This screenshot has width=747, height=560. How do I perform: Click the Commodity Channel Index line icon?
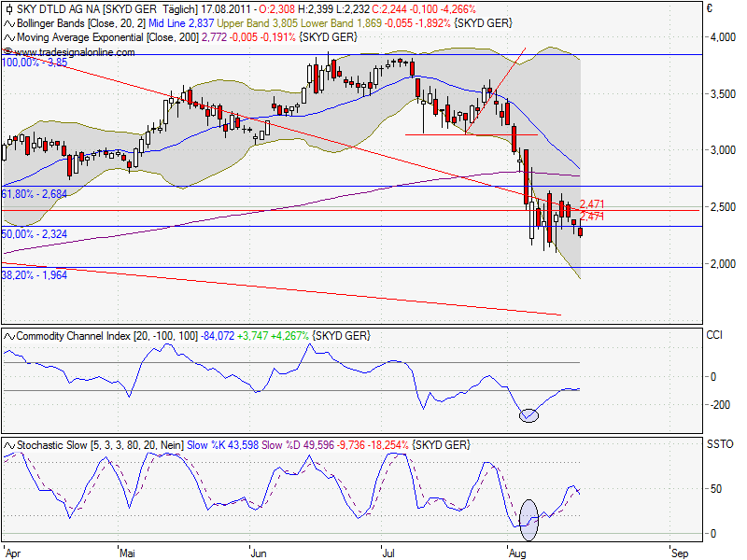point(9,336)
